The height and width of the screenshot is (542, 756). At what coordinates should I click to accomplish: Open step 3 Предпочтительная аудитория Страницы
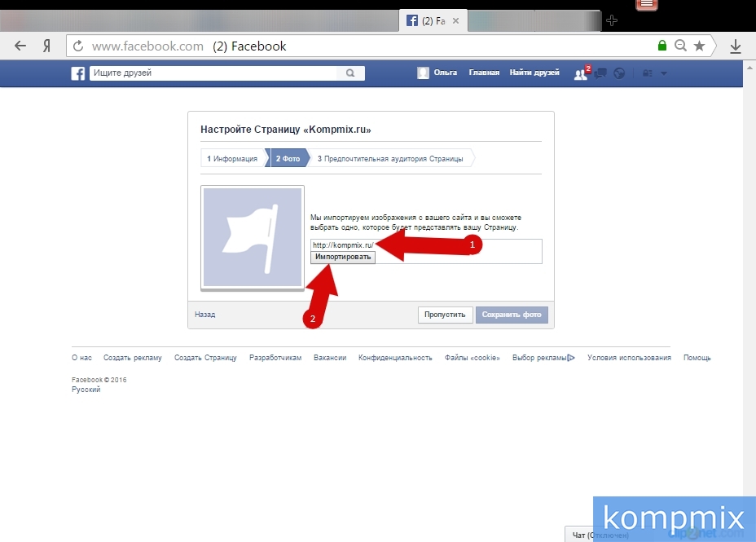[x=390, y=158]
